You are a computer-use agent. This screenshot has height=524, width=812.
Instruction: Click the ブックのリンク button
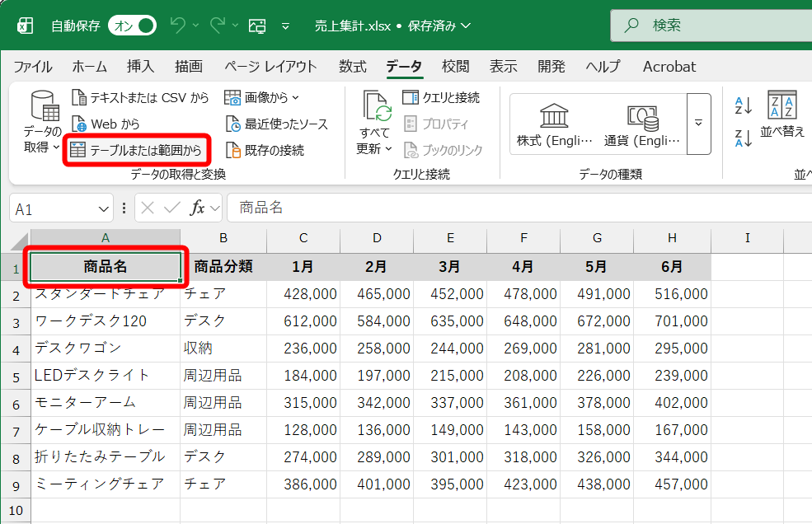[443, 150]
